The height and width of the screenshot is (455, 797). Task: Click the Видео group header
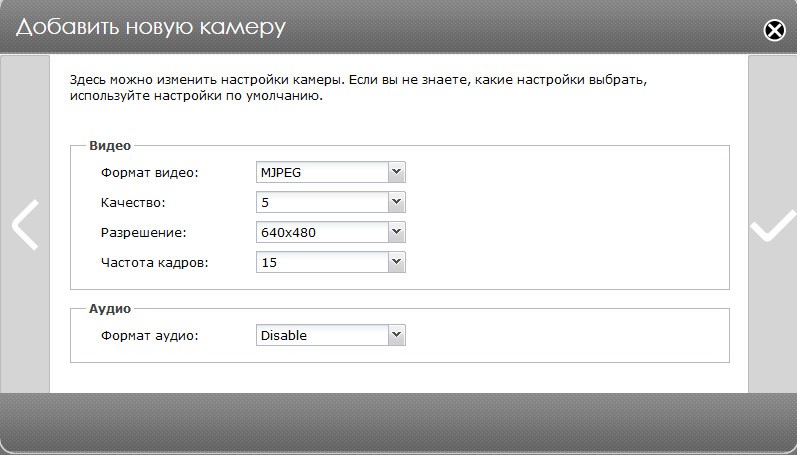[x=110, y=146]
